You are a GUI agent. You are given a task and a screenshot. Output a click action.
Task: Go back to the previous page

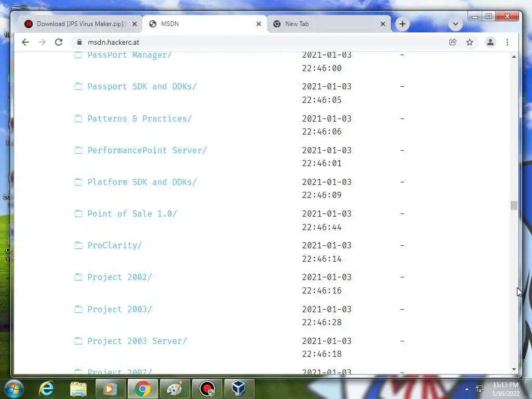coord(25,42)
